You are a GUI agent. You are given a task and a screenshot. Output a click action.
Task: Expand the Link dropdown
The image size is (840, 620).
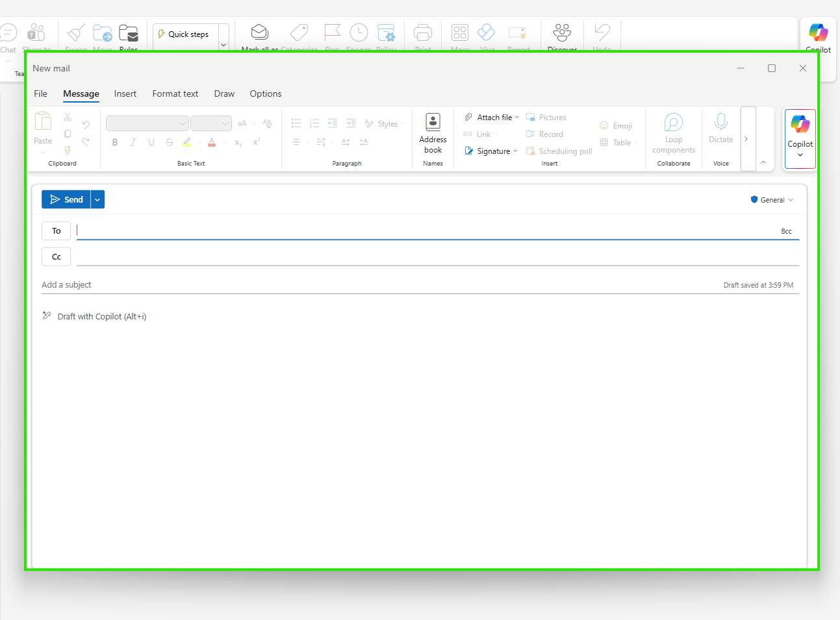[496, 134]
